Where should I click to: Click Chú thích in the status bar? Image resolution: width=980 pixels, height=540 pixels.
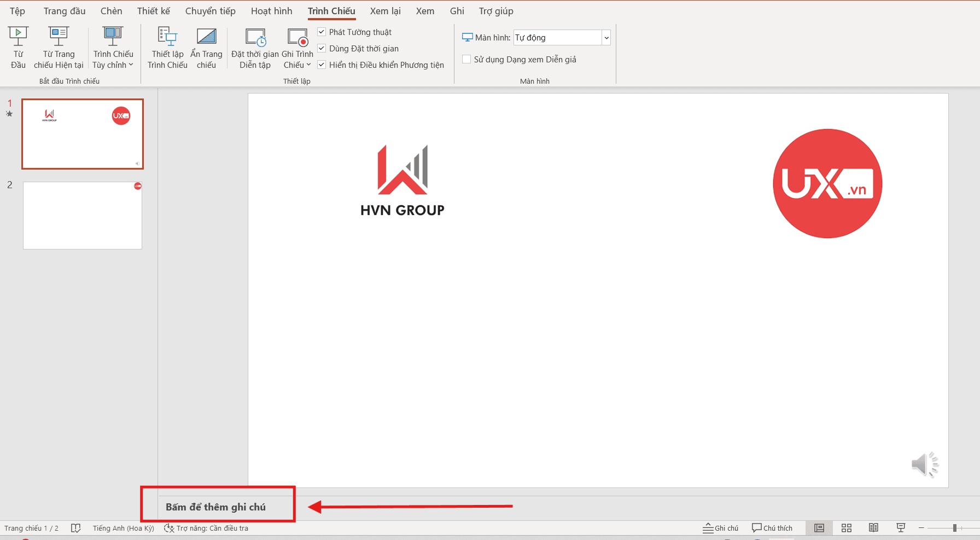coord(772,527)
